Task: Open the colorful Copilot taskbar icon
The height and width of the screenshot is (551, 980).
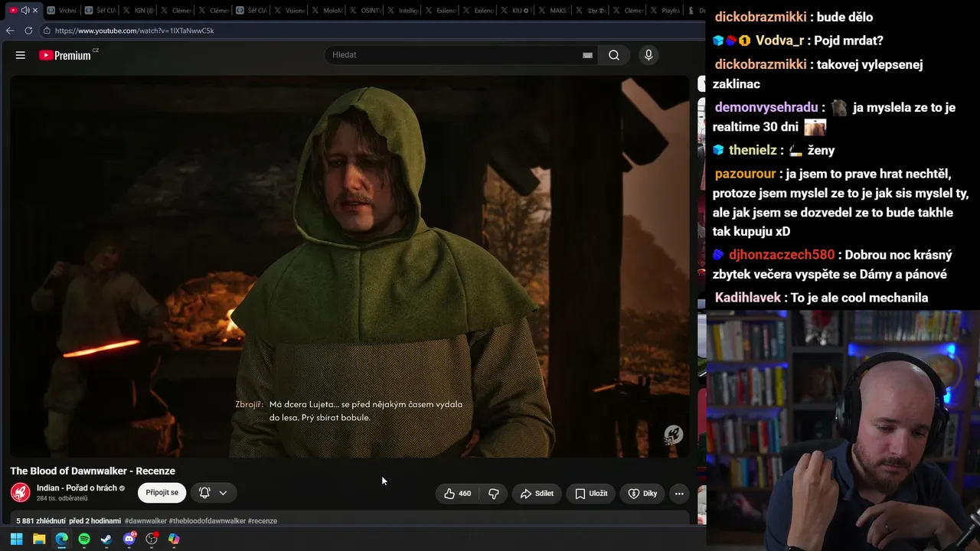Action: (x=174, y=539)
